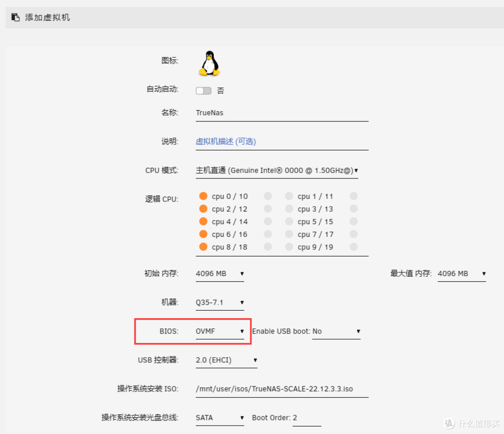Enable the cpu 1 toggle

click(x=289, y=196)
